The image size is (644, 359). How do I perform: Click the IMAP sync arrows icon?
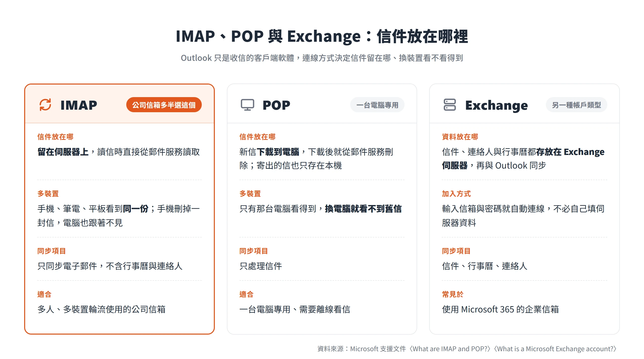pyautogui.click(x=45, y=105)
